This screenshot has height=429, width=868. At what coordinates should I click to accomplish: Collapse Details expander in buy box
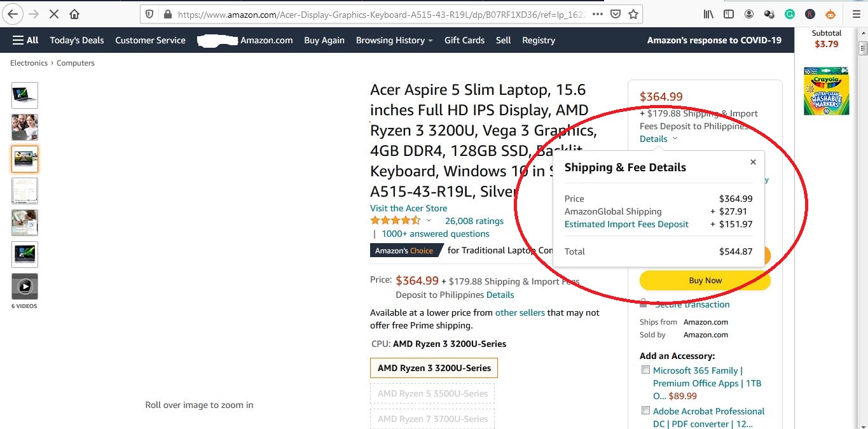(659, 139)
